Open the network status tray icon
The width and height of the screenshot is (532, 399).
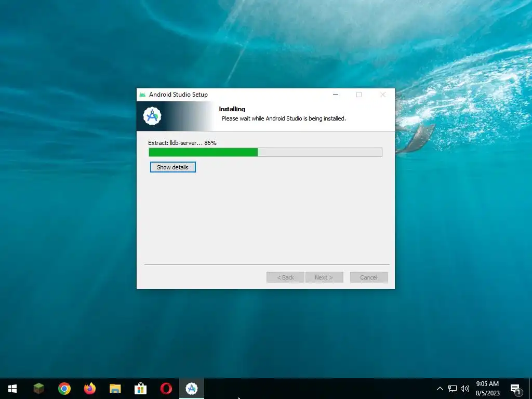pyautogui.click(x=453, y=389)
